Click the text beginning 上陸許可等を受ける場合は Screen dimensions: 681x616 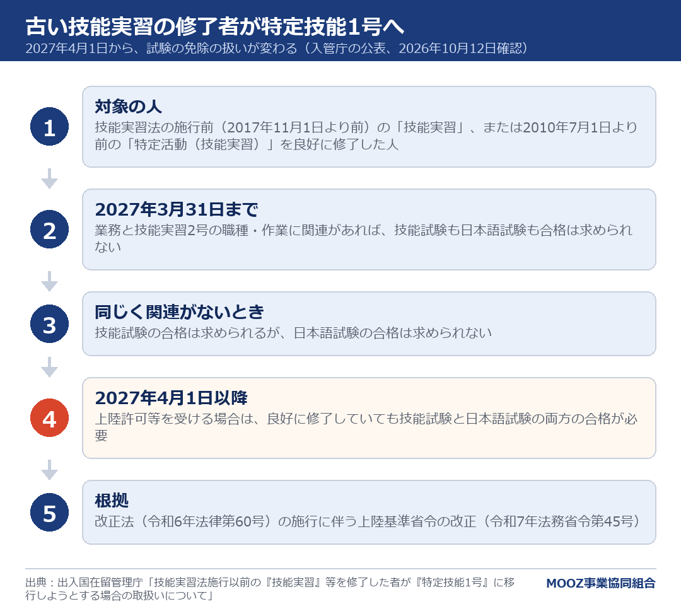366,427
